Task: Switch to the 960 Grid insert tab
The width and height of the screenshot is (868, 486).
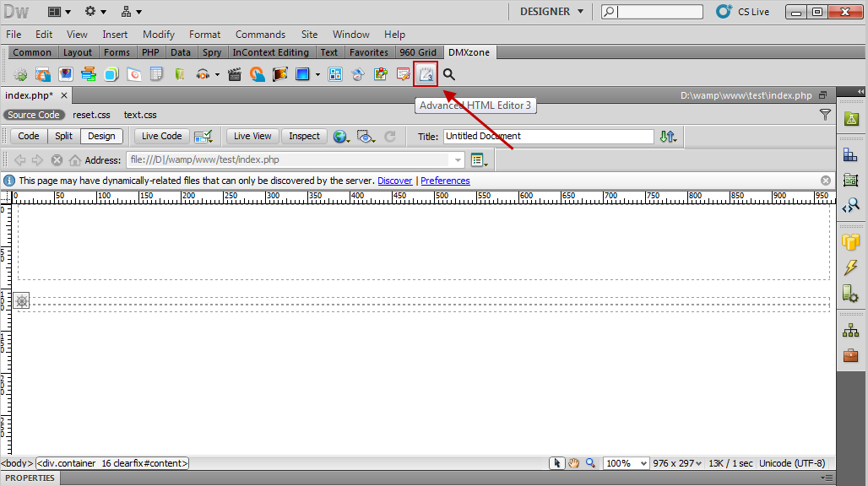Action: pyautogui.click(x=418, y=52)
